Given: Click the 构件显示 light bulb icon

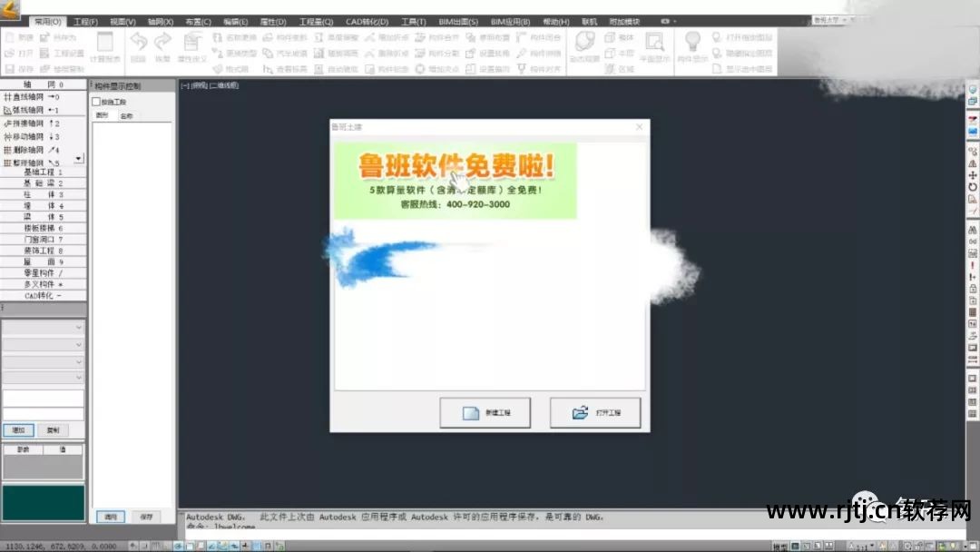Looking at the screenshot, I should coord(691,42).
